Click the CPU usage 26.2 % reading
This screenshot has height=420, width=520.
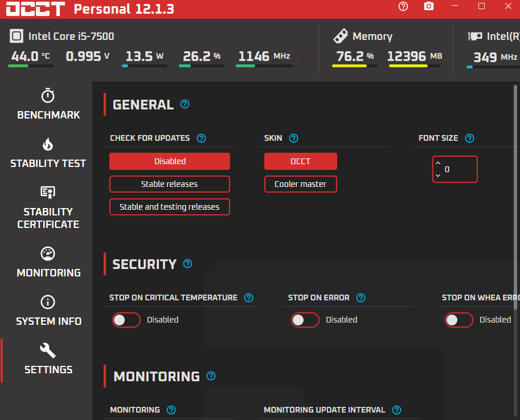202,56
